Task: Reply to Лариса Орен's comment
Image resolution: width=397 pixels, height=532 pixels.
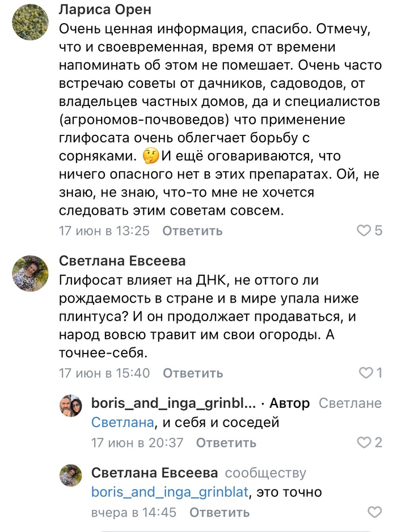Action: (192, 231)
